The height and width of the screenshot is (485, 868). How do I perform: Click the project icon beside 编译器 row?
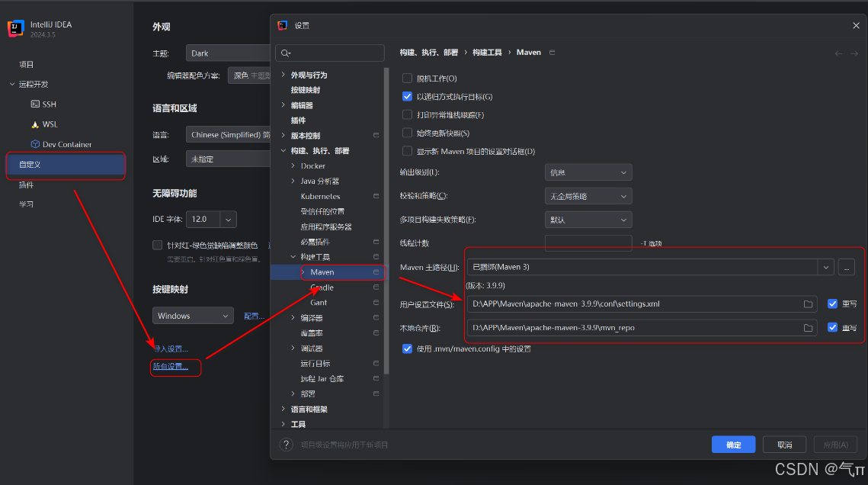pyautogui.click(x=376, y=318)
